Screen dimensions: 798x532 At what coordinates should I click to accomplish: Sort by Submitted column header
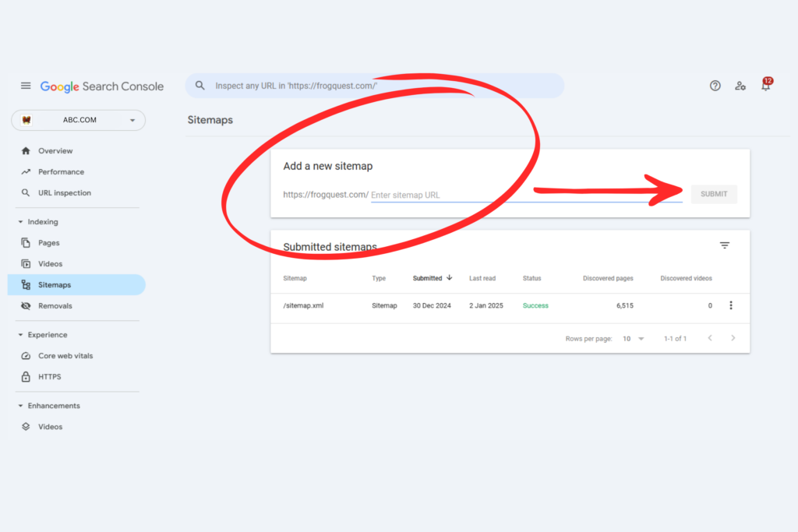pos(428,278)
